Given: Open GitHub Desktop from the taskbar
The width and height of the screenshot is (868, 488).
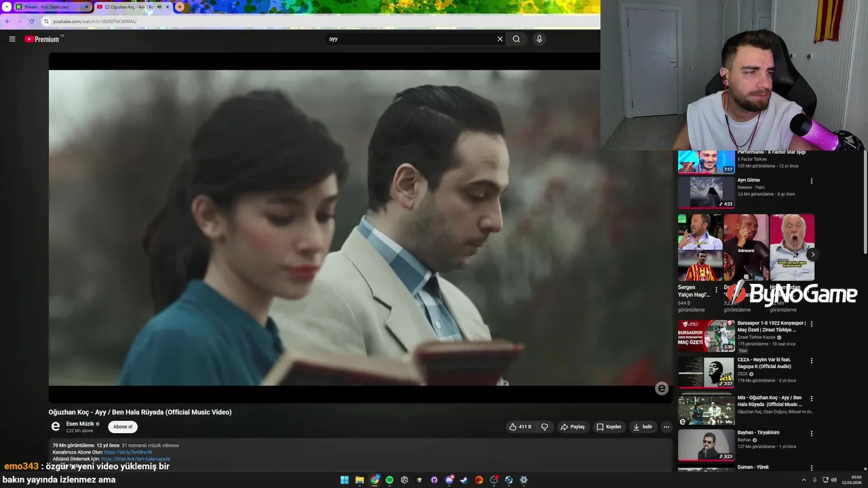Looking at the screenshot, I should click(434, 480).
